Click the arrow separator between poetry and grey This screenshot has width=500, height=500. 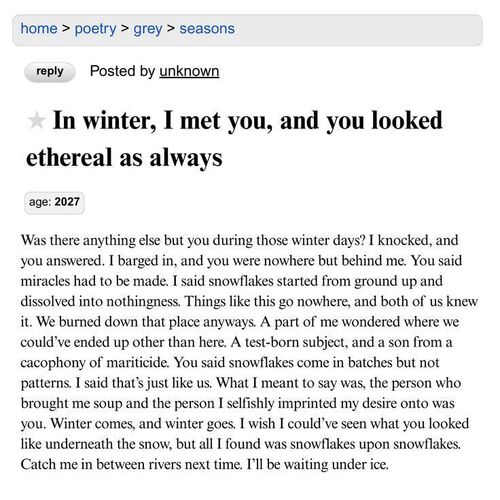pos(125,29)
